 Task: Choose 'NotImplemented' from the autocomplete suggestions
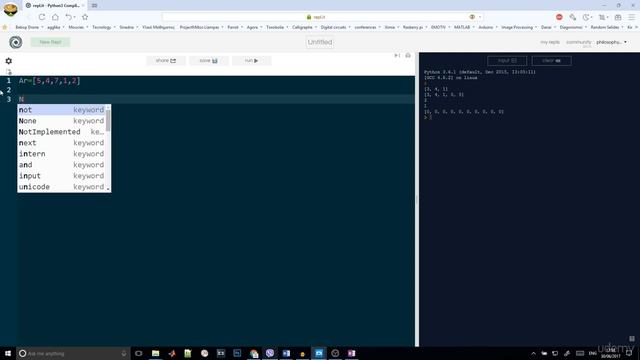click(62, 132)
